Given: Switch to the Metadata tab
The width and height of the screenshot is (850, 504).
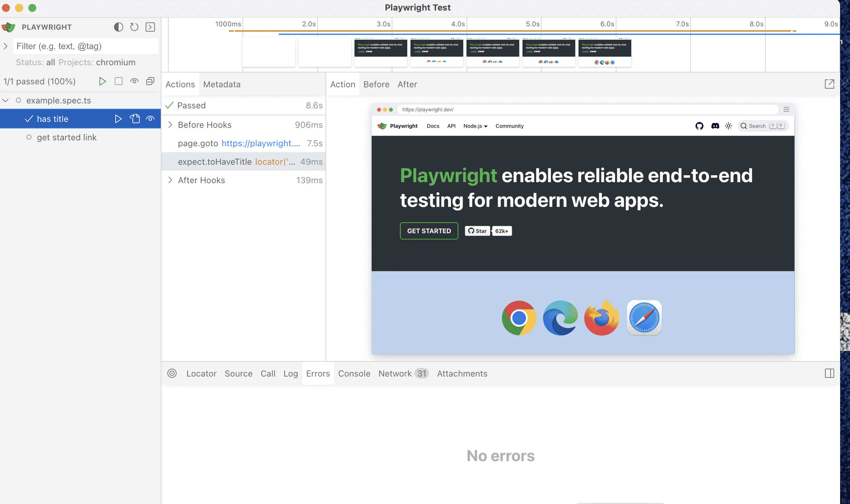Looking at the screenshot, I should 221,84.
